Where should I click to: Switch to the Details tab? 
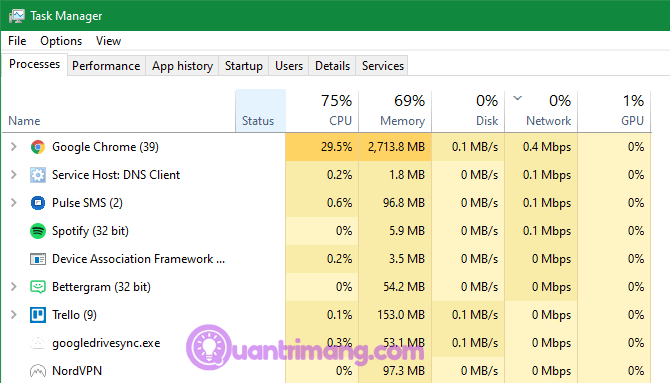pyautogui.click(x=332, y=66)
